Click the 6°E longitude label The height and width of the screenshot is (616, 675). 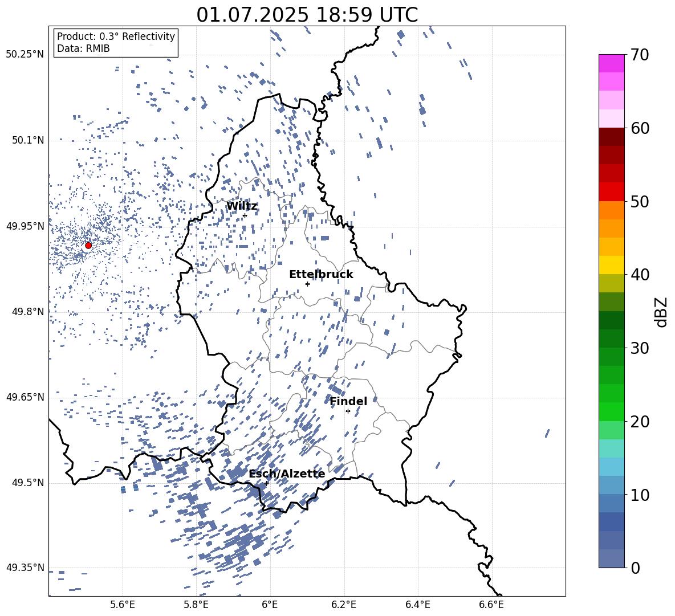(x=270, y=605)
